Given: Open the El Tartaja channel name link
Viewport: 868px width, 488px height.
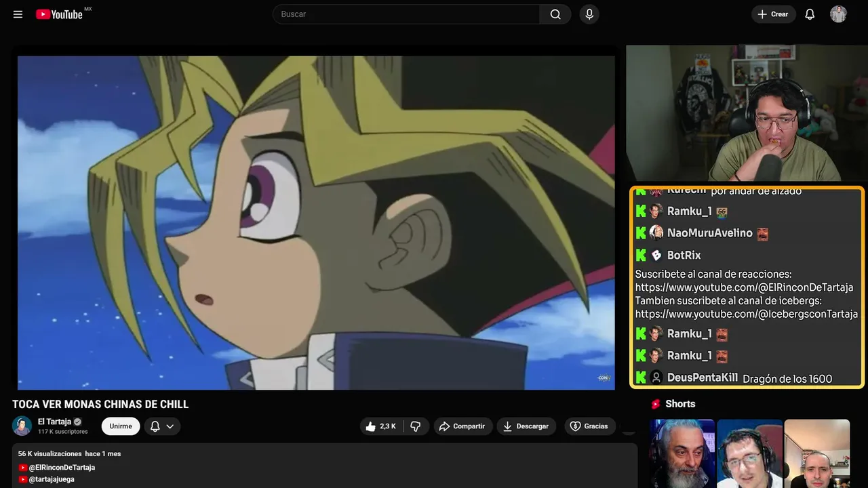Looking at the screenshot, I should point(54,422).
